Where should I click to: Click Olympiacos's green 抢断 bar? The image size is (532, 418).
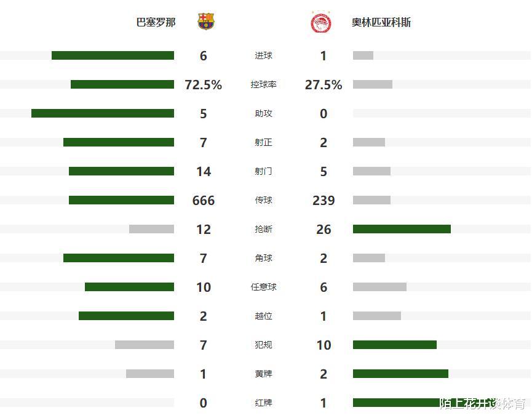tap(402, 229)
